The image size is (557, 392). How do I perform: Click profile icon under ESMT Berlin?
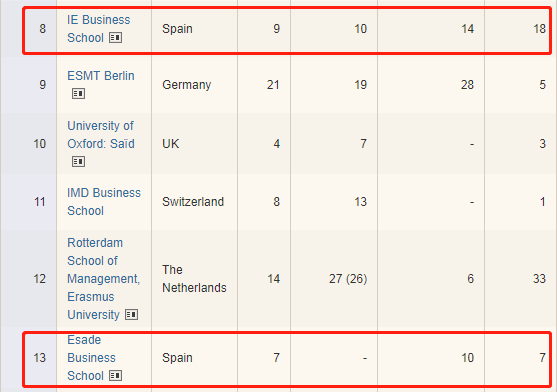pos(79,94)
